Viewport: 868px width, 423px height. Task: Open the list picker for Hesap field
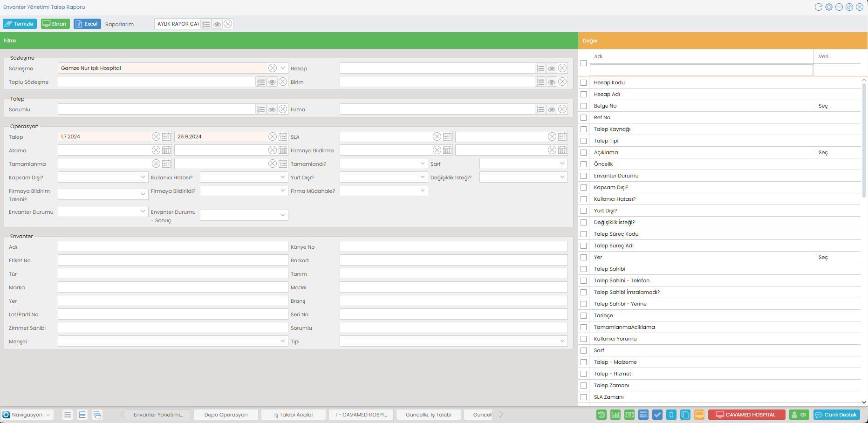540,68
